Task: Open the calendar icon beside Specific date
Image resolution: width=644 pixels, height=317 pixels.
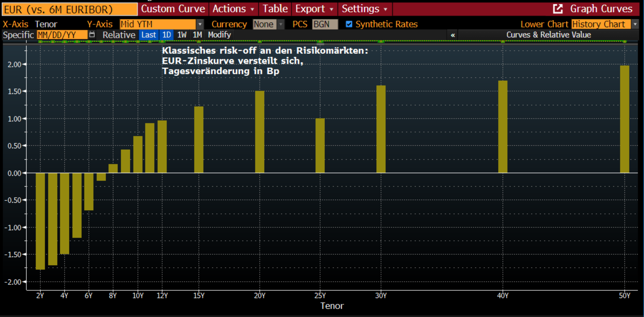Action: click(92, 34)
